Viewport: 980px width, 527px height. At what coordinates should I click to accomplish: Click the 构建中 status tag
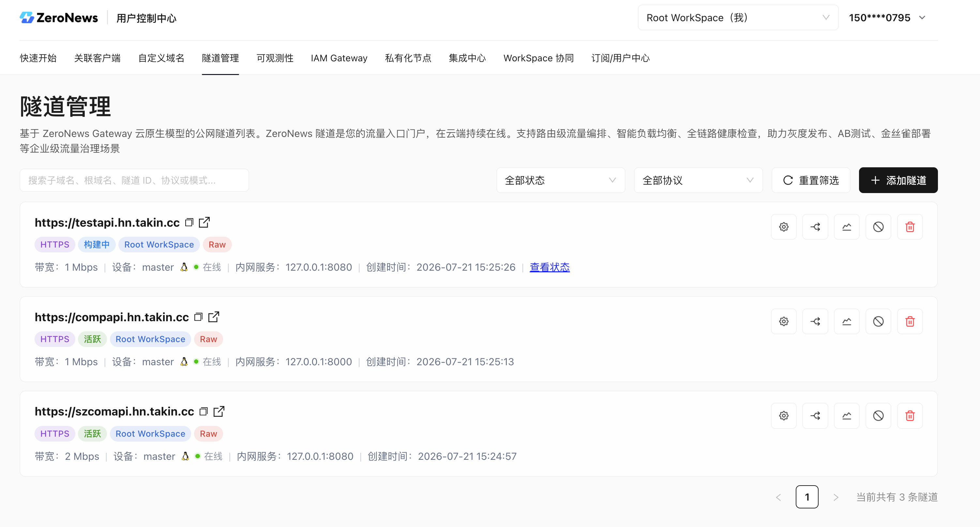pos(97,245)
